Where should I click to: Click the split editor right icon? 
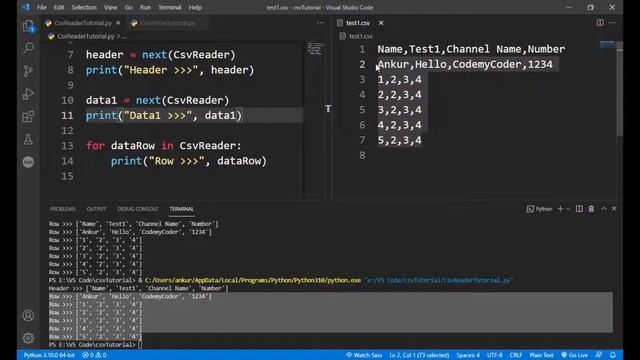(x=600, y=23)
